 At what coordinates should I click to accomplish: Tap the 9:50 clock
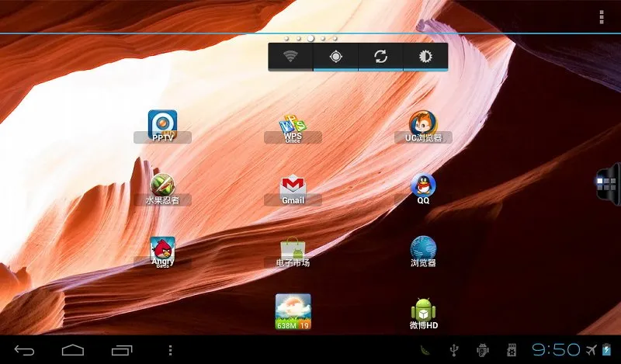tap(556, 350)
